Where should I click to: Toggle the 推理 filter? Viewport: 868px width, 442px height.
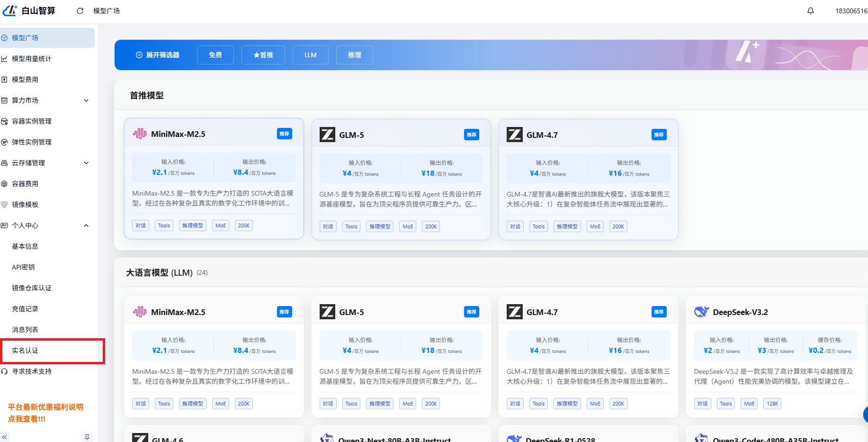click(354, 54)
